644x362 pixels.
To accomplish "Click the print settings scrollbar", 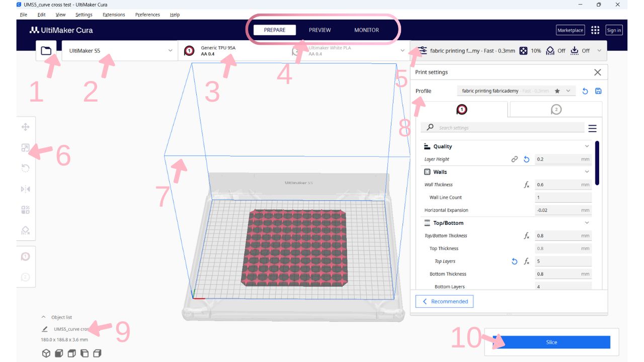I will click(x=597, y=163).
